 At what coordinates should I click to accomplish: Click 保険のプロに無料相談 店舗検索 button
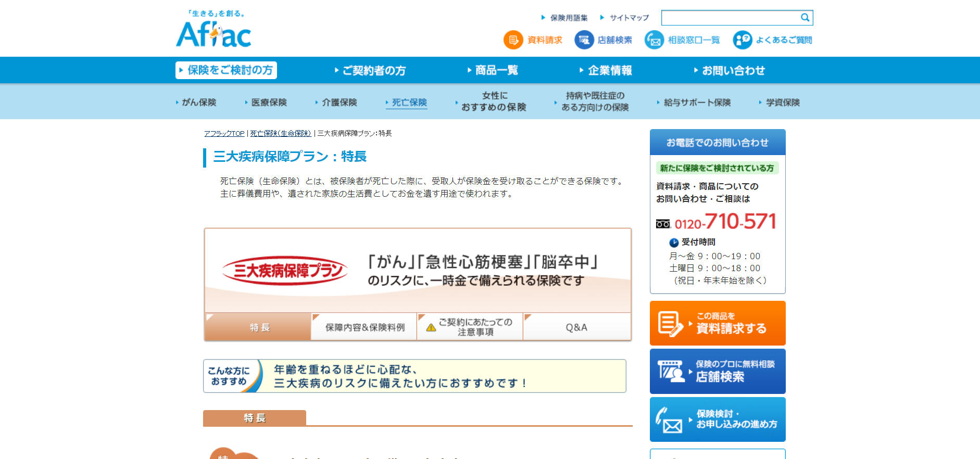tap(718, 371)
